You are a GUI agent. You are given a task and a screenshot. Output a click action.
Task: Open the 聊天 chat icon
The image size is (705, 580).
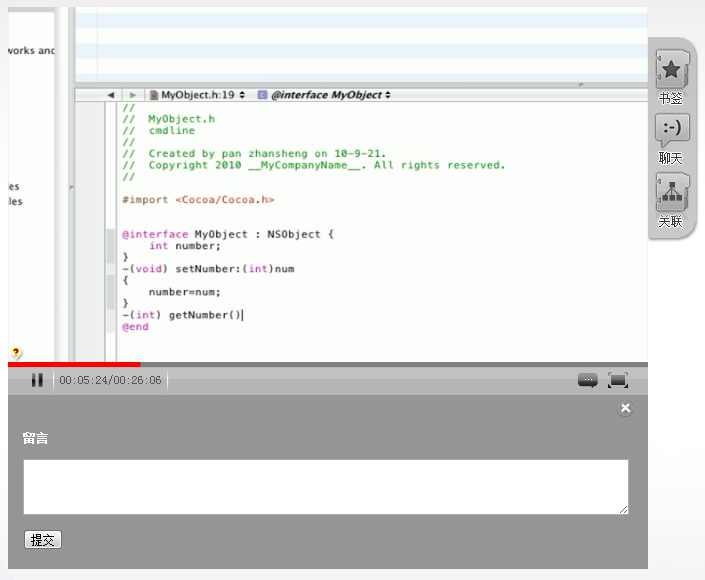(x=671, y=129)
